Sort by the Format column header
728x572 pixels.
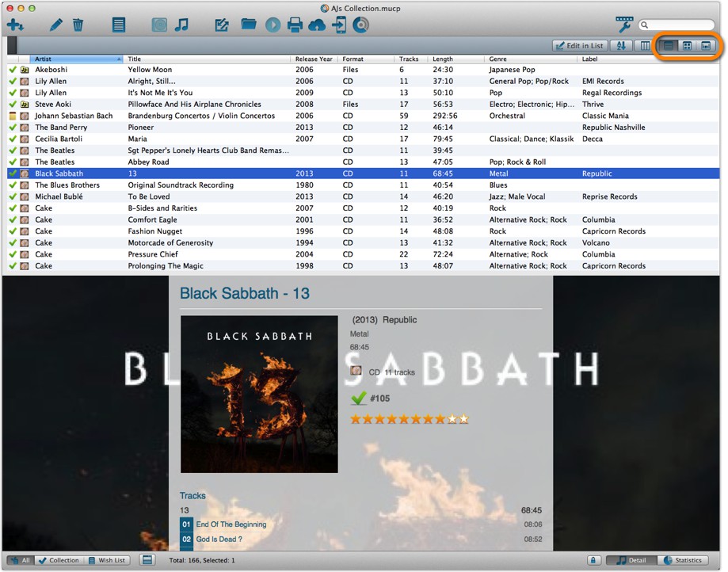coord(366,59)
